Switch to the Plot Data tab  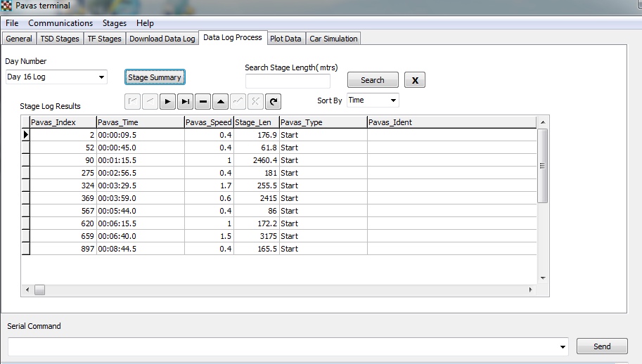pos(285,39)
